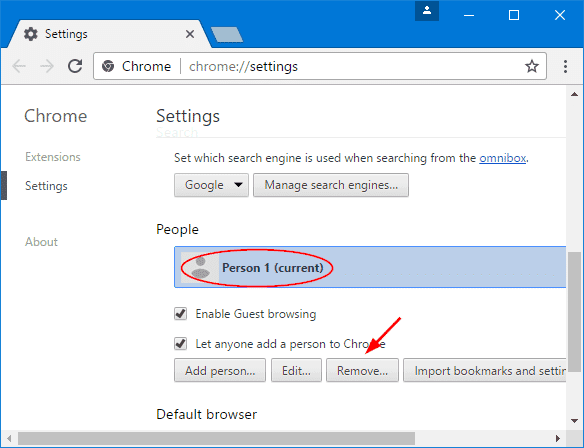Viewport: 584px width, 448px height.
Task: Click the vertical scrollbar down arrow
Action: (574, 421)
